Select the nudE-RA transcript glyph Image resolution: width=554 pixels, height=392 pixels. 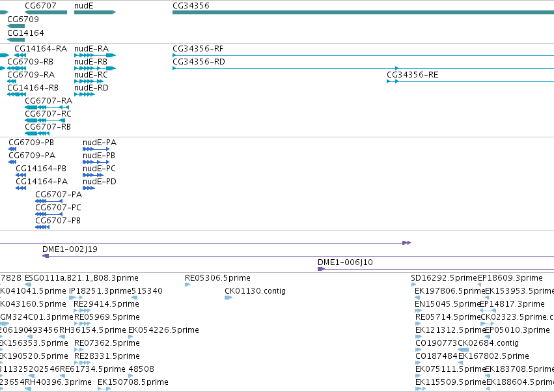pos(95,55)
